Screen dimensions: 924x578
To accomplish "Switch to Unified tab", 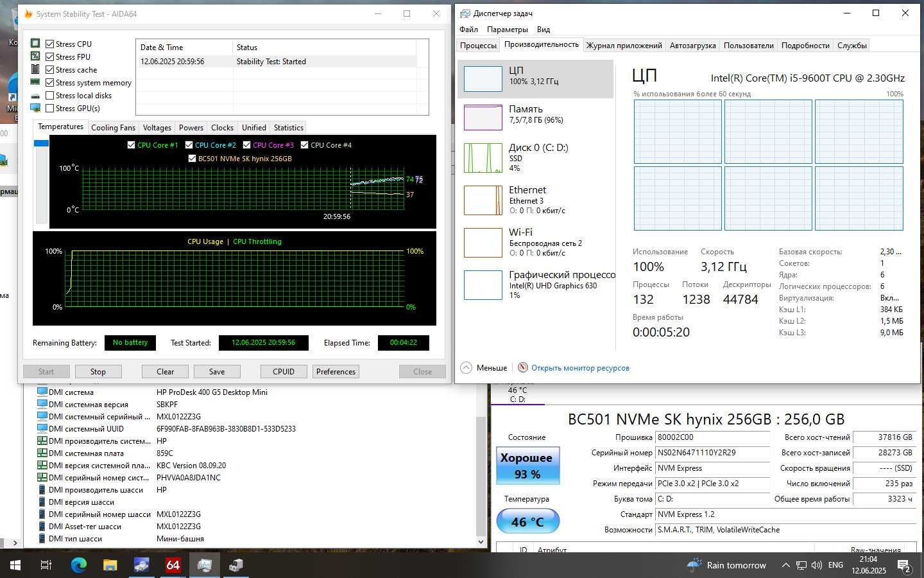I will pos(254,128).
